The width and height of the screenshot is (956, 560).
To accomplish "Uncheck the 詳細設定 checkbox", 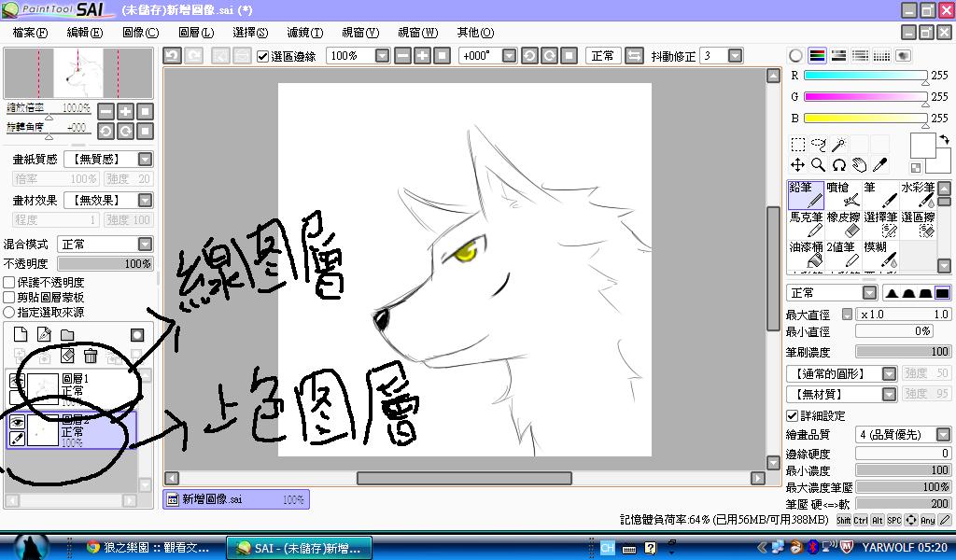I will 792,415.
